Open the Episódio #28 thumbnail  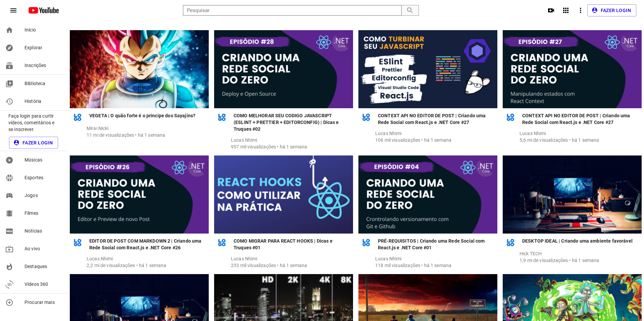[x=284, y=69]
